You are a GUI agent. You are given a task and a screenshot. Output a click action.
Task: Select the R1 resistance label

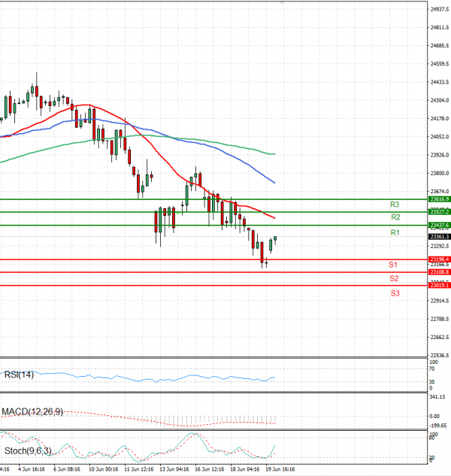pyautogui.click(x=395, y=233)
